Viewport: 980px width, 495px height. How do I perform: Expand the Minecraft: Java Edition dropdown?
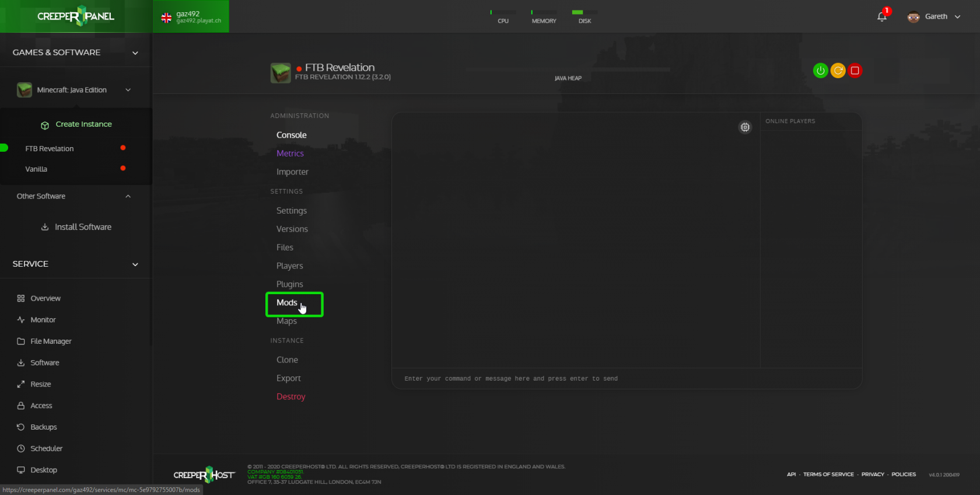click(x=128, y=90)
